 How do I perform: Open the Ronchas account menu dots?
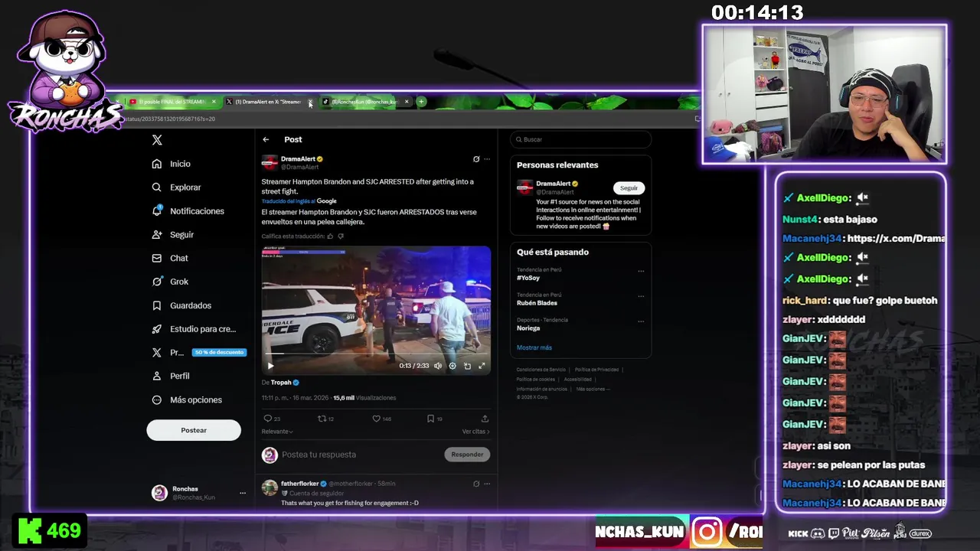click(x=243, y=493)
